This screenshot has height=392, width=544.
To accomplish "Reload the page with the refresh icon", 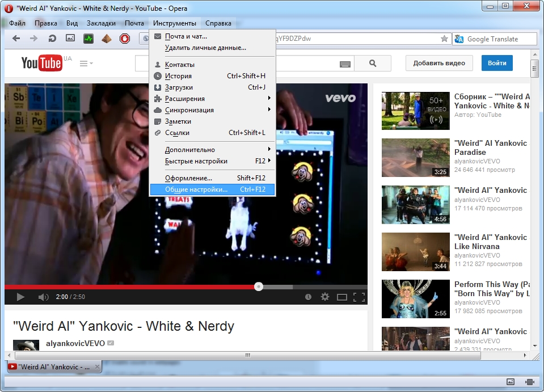I will (52, 39).
